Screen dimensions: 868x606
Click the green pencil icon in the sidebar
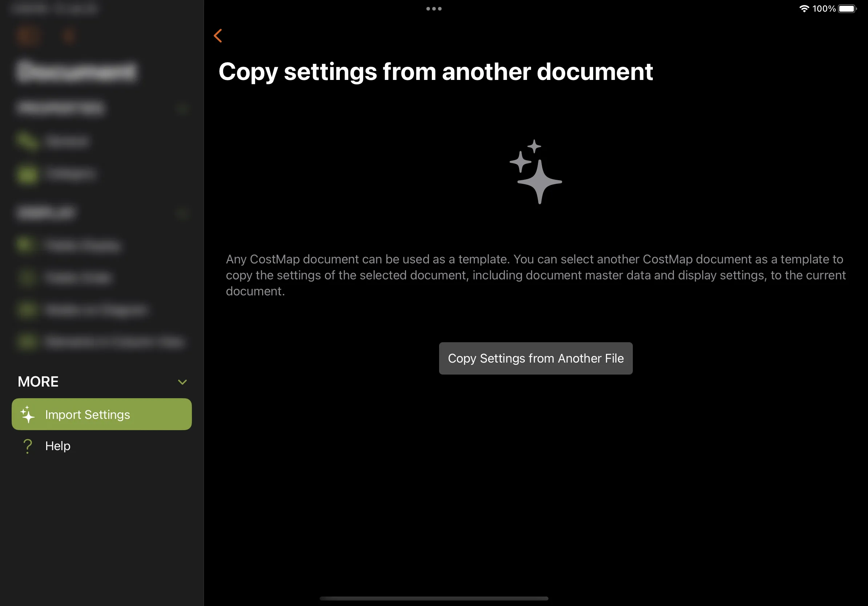pos(27,141)
